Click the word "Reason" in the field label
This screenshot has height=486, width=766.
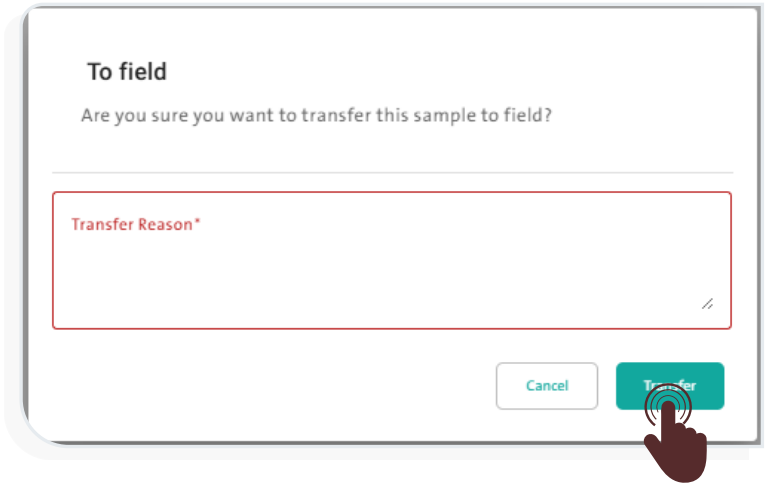pyautogui.click(x=165, y=225)
